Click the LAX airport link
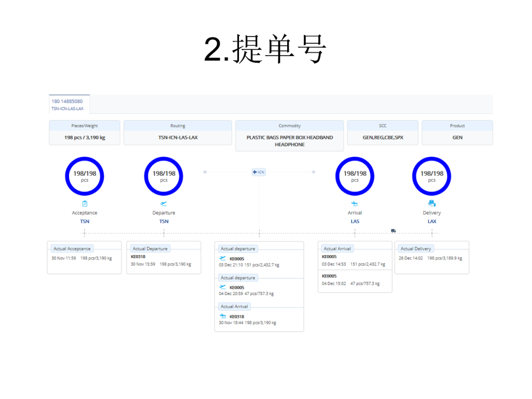The height and width of the screenshot is (399, 532). click(432, 221)
